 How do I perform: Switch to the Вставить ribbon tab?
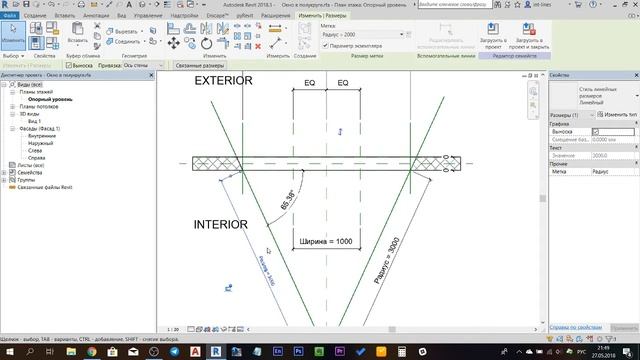click(64, 16)
